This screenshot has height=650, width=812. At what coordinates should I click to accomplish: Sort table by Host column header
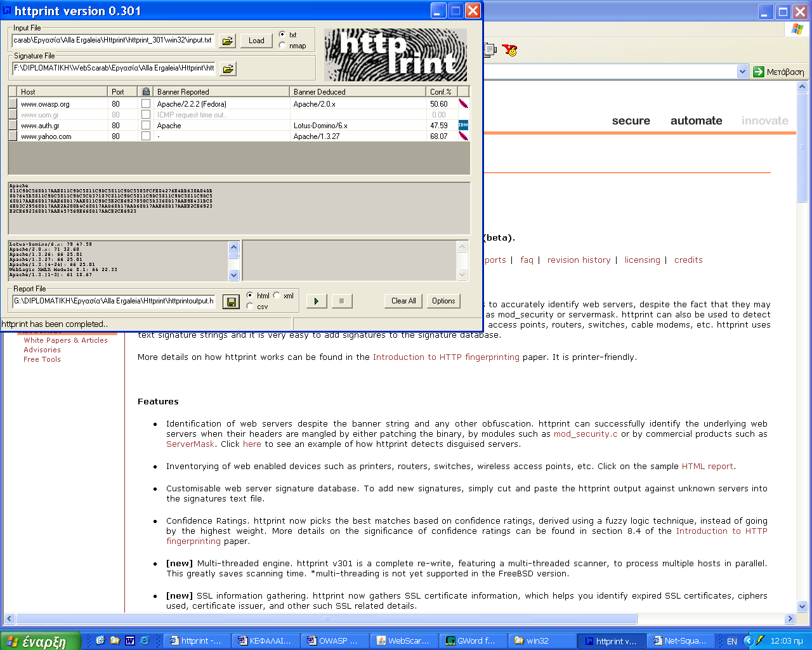coord(62,91)
